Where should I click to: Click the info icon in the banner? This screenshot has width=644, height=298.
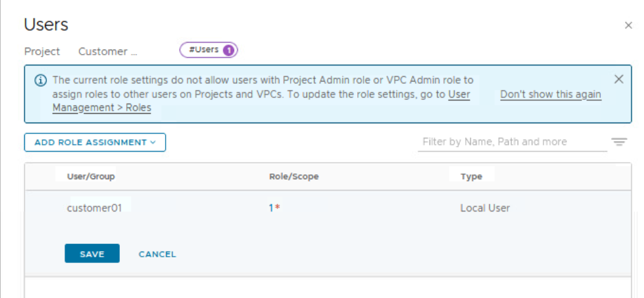[x=41, y=81]
